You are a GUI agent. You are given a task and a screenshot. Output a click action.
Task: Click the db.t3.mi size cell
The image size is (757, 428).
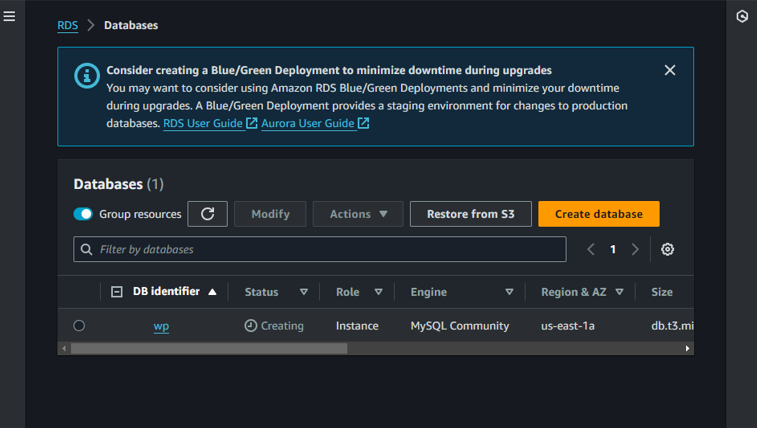672,326
